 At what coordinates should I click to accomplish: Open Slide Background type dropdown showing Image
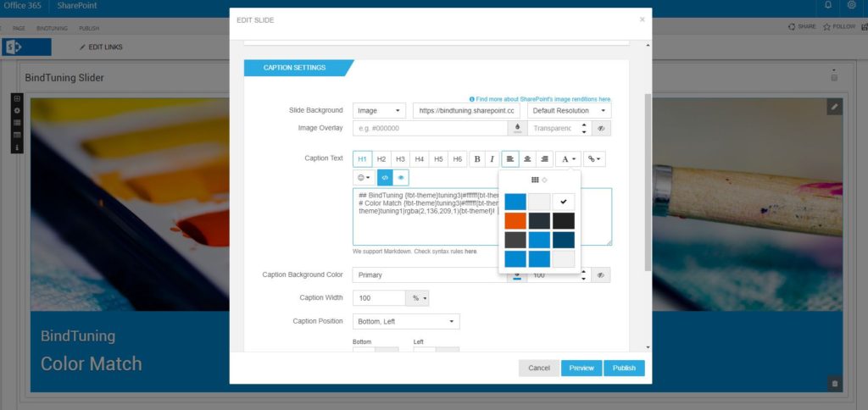pyautogui.click(x=379, y=111)
